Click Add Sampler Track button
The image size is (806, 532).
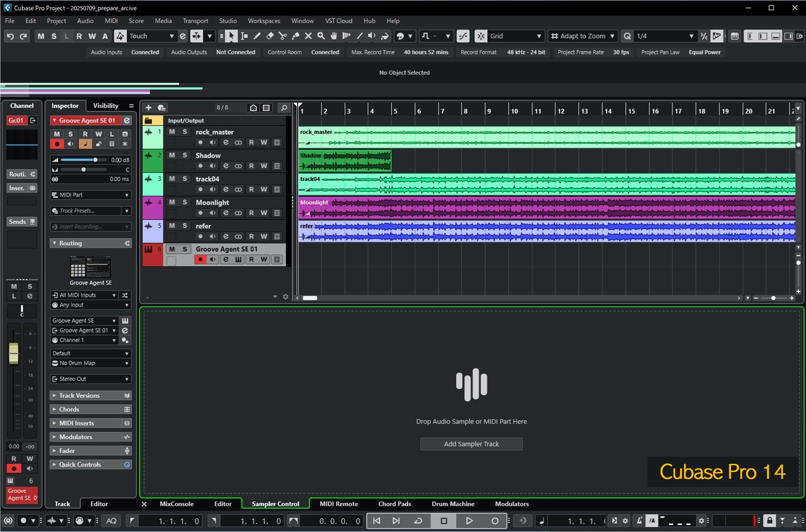pyautogui.click(x=471, y=444)
